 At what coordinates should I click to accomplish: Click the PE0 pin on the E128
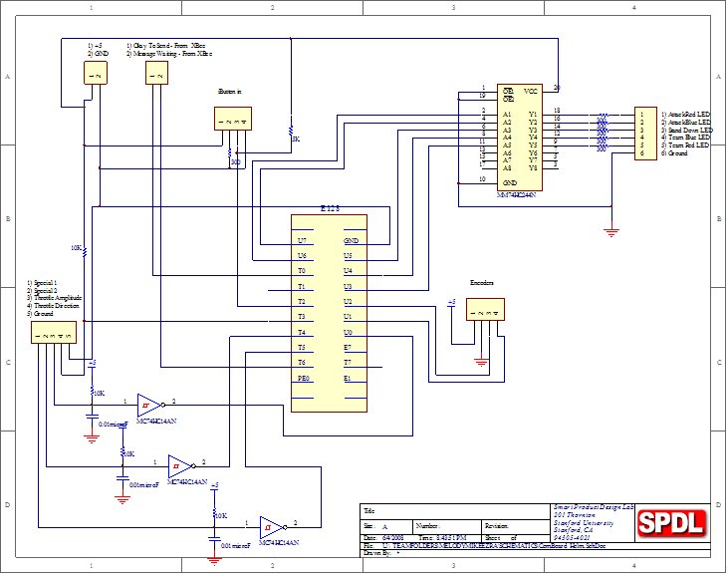[303, 379]
